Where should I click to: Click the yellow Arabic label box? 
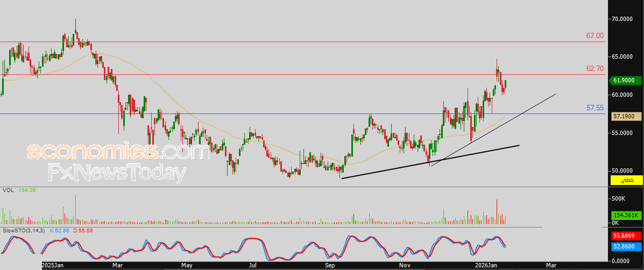[x=626, y=180]
